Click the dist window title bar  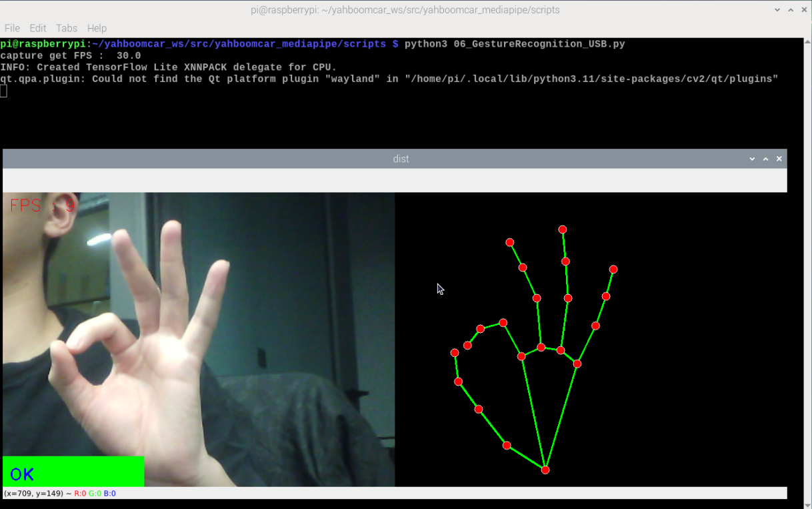coord(395,159)
